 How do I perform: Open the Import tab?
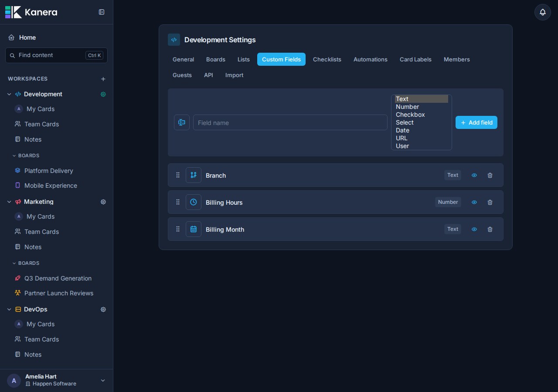(x=235, y=75)
